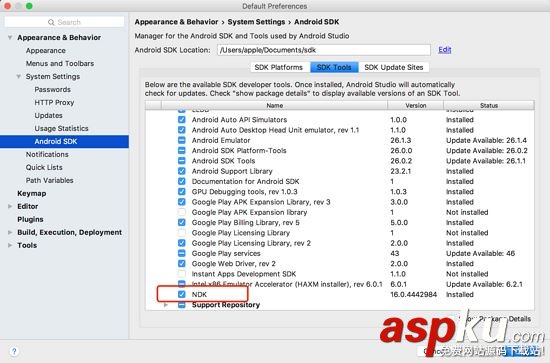Select Android SDK in sidebar

(64, 141)
